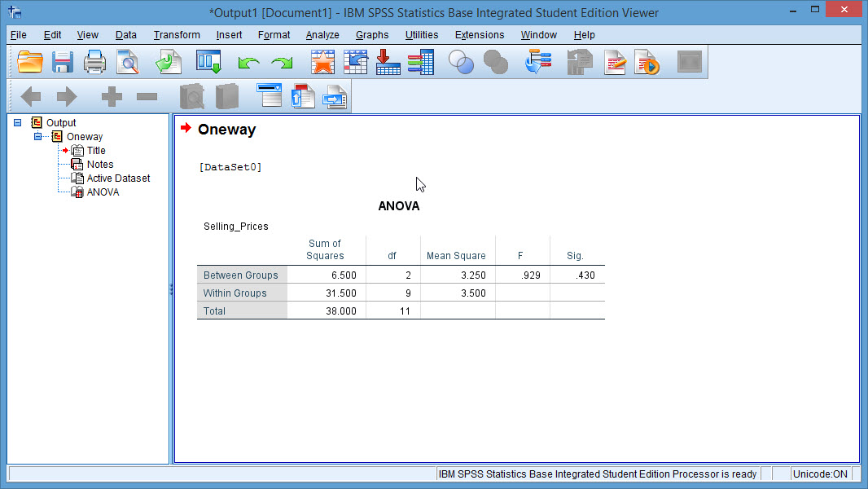Image resolution: width=868 pixels, height=489 pixels.
Task: Click the Print toolbar icon
Action: click(x=94, y=62)
